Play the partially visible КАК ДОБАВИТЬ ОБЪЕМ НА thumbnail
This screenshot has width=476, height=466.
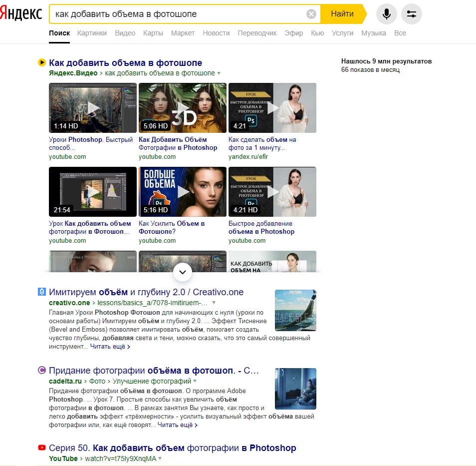[x=272, y=261]
